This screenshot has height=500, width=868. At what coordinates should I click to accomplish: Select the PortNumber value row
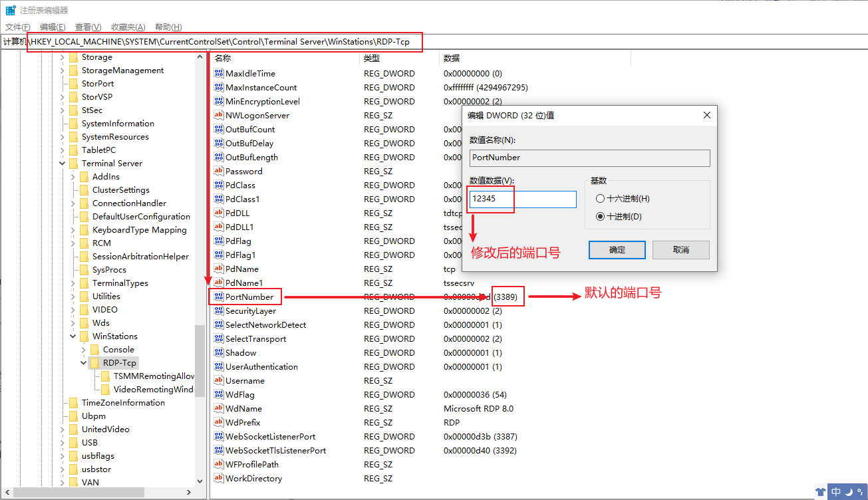420,297
